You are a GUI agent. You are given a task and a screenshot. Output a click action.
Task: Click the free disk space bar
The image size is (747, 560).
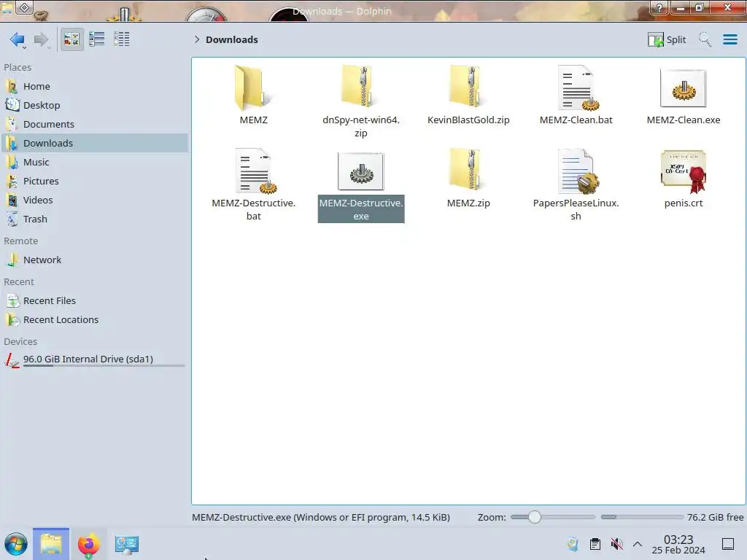pos(642,517)
